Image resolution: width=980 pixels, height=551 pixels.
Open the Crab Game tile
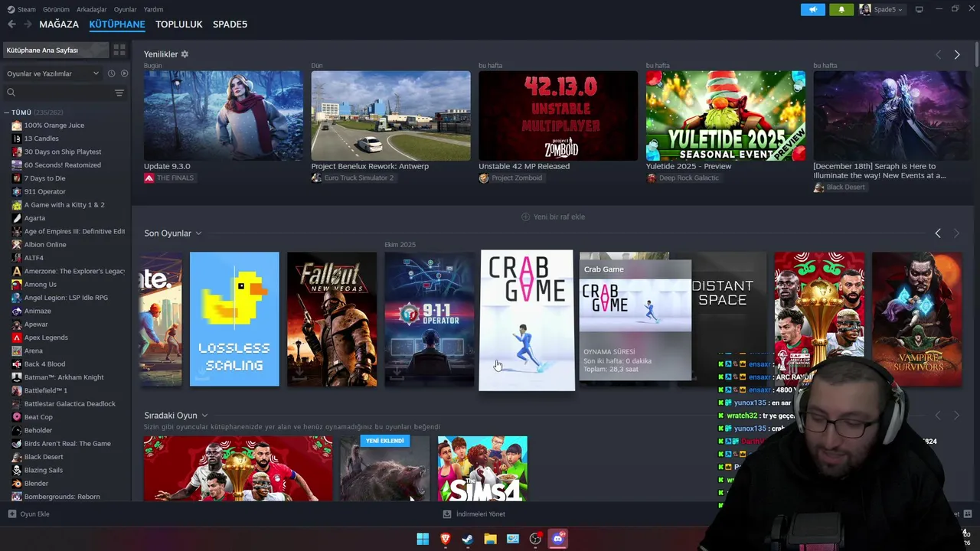pyautogui.click(x=527, y=321)
